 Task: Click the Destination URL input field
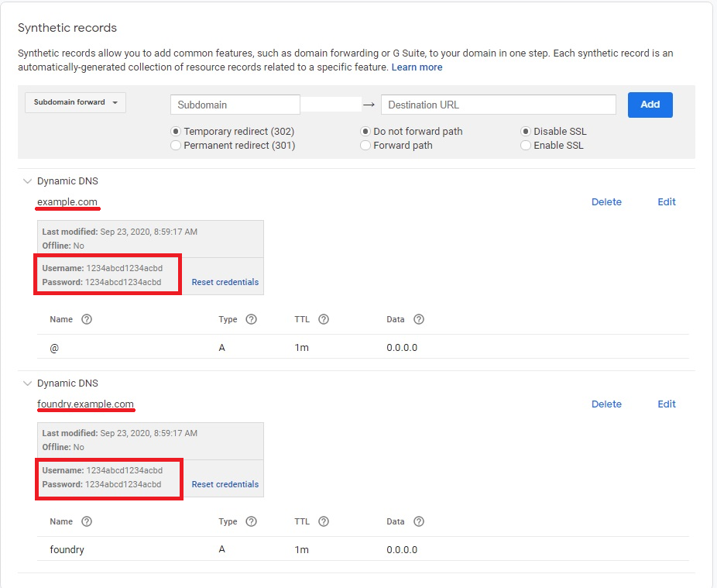point(498,104)
